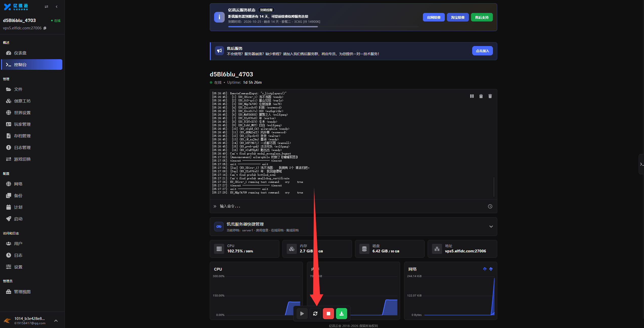The image size is (644, 328).
Task: Click 售后支持 support button
Action: 482,17
